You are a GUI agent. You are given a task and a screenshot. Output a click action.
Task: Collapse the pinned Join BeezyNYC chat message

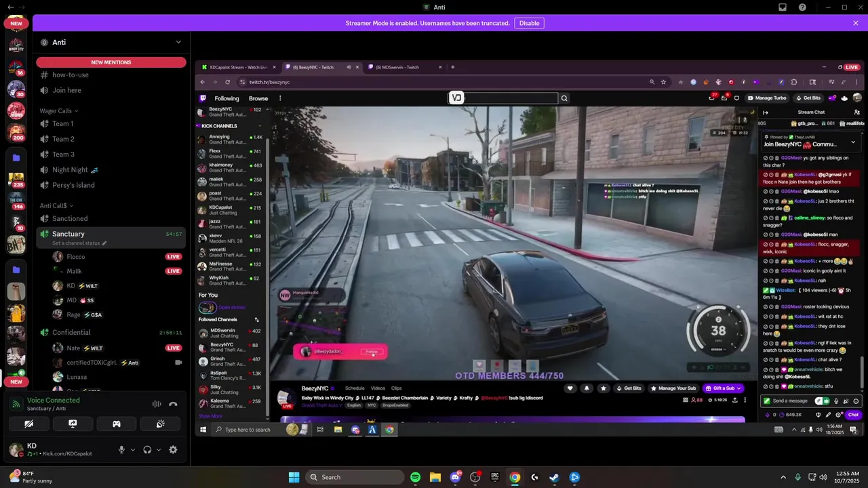coord(853,142)
